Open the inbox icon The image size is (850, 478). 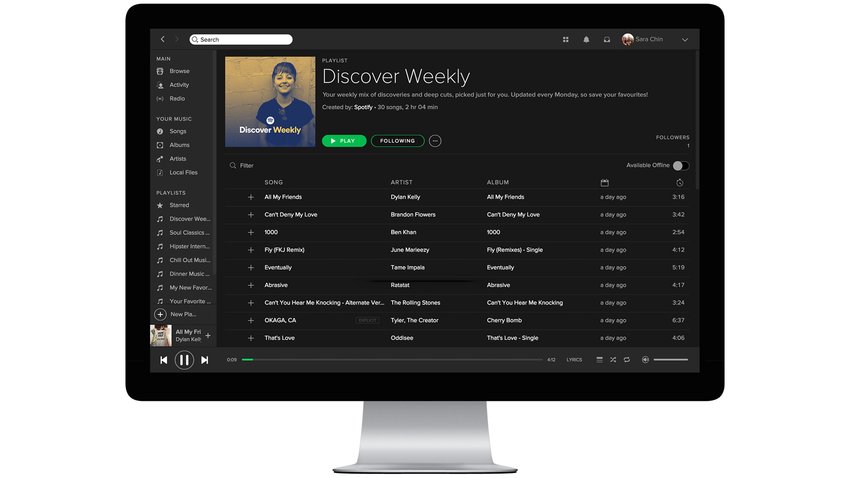click(607, 40)
